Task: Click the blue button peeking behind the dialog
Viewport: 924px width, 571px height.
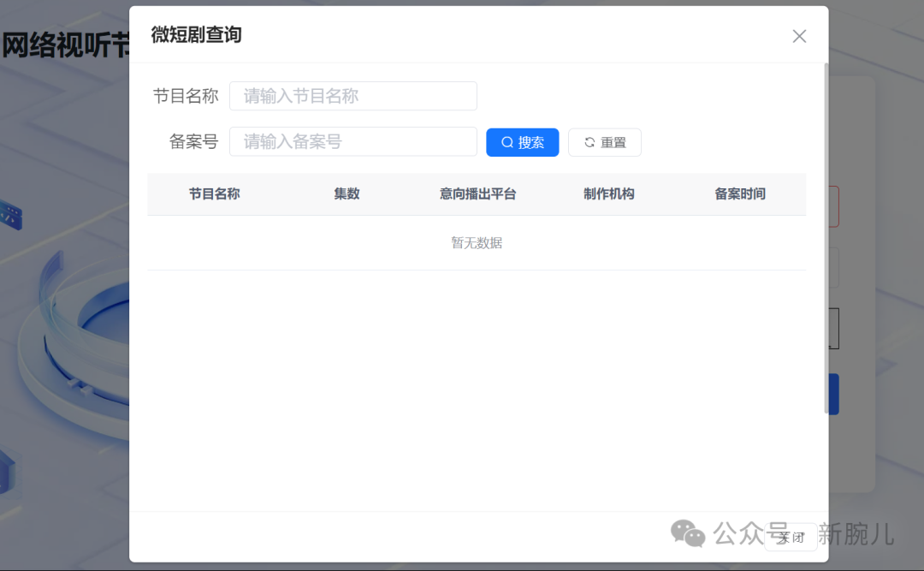Action: point(834,393)
